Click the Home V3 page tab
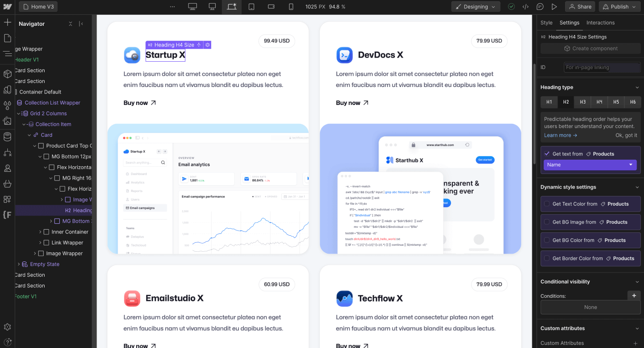This screenshot has width=644, height=348. click(39, 7)
